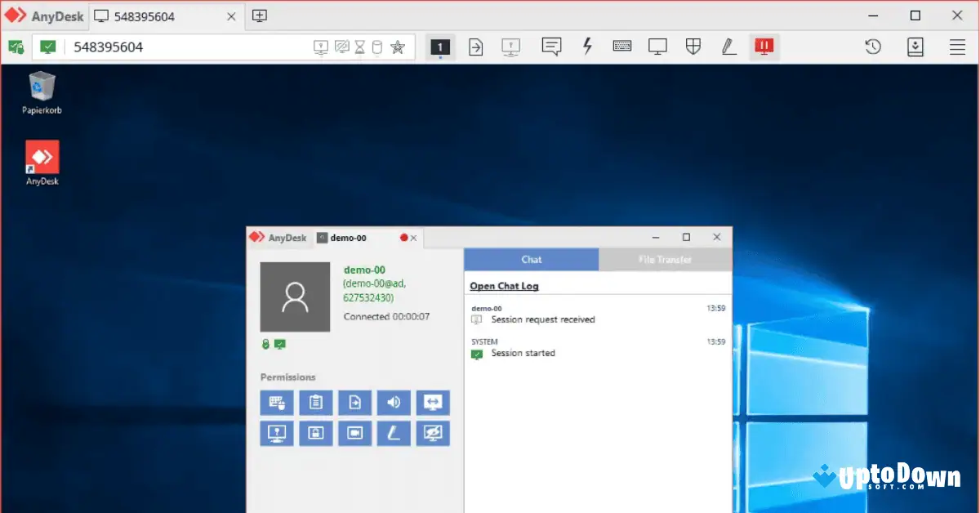This screenshot has height=513, width=980.
Task: Open Chat Log link
Action: coord(504,285)
